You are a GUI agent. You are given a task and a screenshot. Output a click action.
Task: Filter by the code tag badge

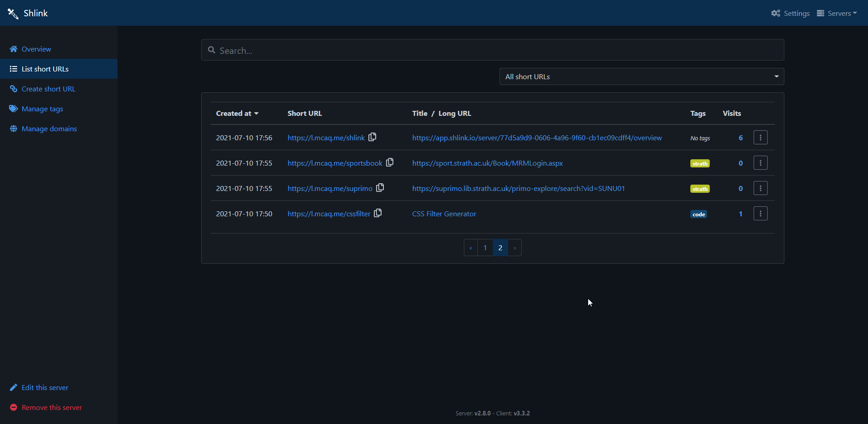click(x=698, y=214)
